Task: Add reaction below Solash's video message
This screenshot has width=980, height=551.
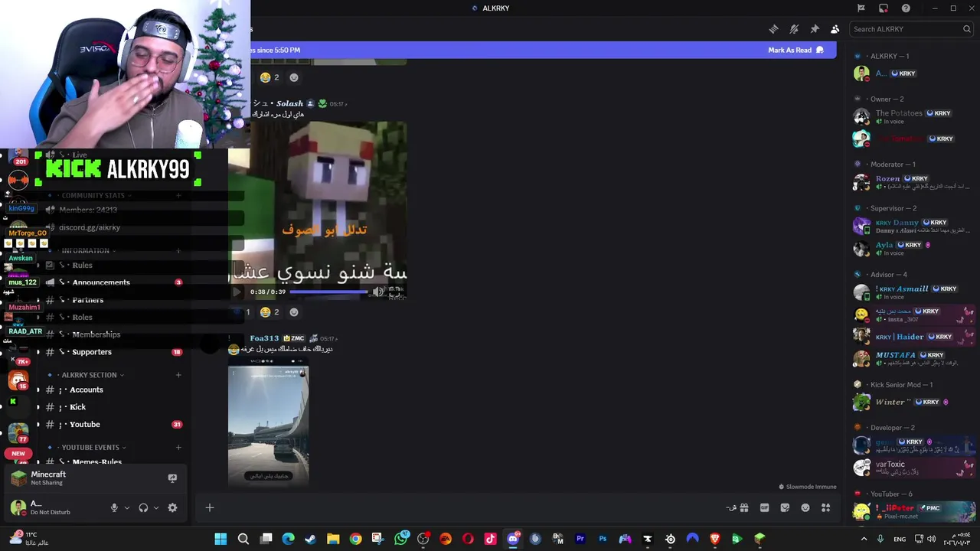Action: point(294,312)
